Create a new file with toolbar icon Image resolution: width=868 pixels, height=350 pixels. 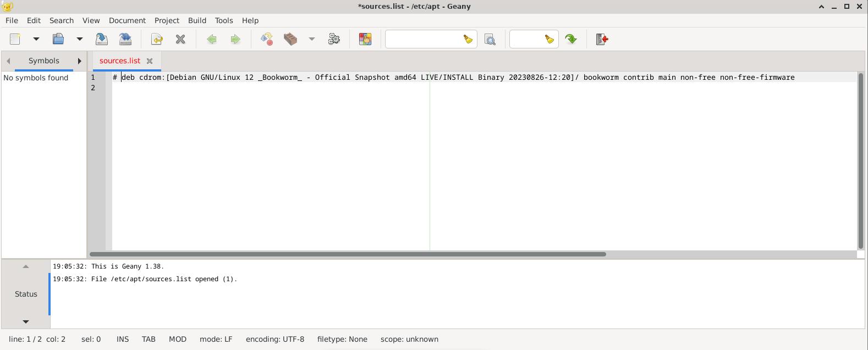point(15,39)
